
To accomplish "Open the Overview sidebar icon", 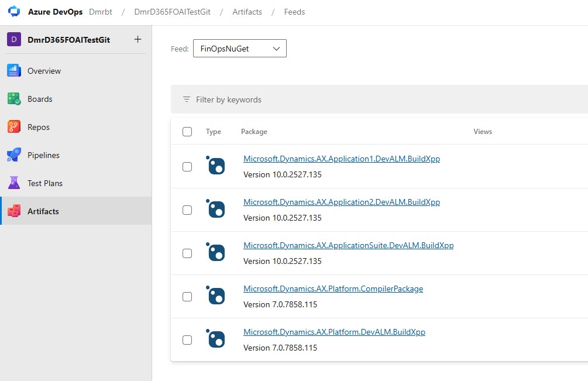I will click(x=14, y=70).
